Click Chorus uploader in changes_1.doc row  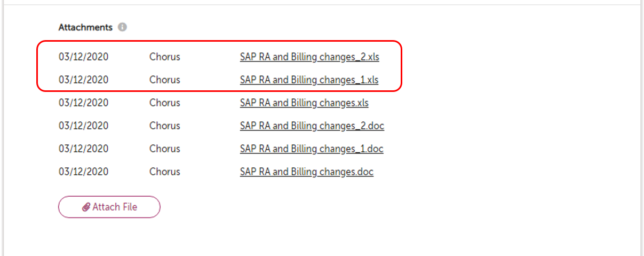tap(165, 149)
